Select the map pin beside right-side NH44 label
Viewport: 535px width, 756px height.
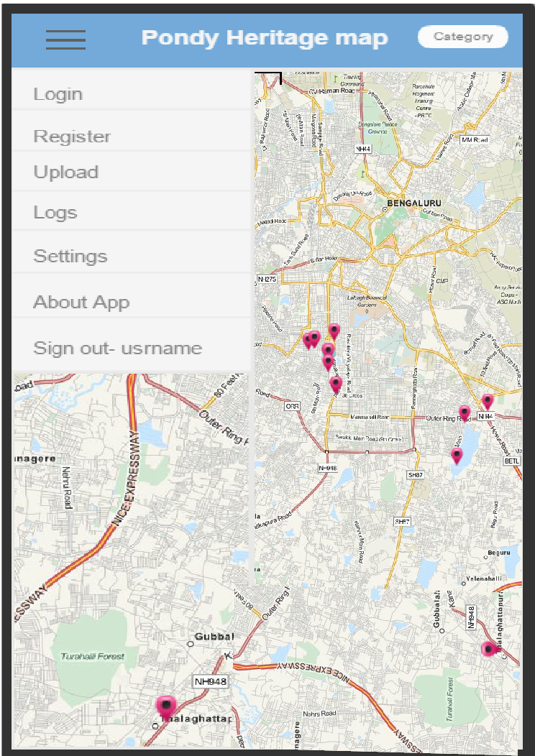pyautogui.click(x=488, y=401)
